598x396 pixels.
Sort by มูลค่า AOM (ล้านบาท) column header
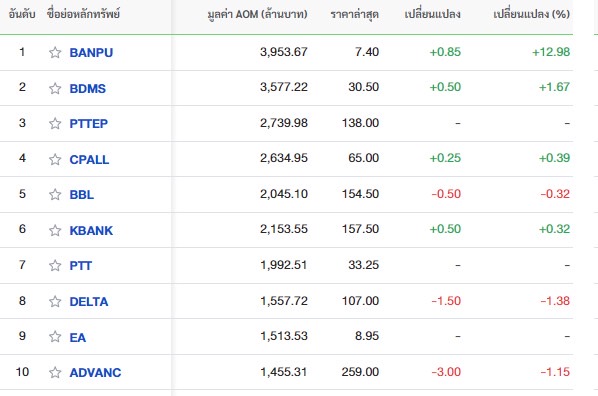pos(257,14)
